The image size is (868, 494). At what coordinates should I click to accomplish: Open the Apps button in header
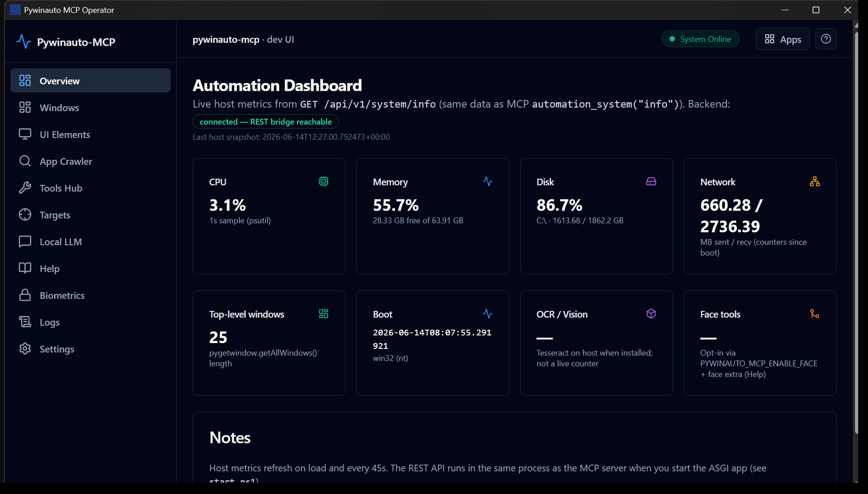(783, 39)
